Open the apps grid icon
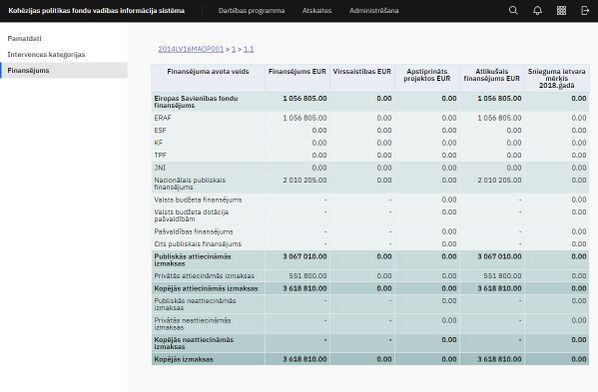 pyautogui.click(x=561, y=10)
